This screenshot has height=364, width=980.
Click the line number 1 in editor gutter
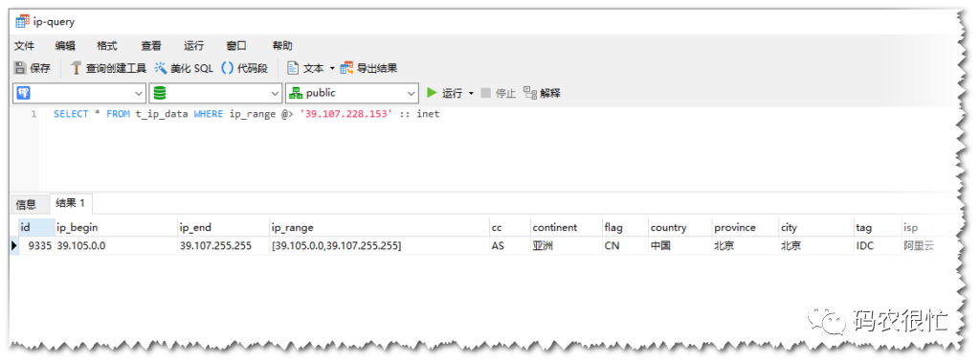pos(33,114)
